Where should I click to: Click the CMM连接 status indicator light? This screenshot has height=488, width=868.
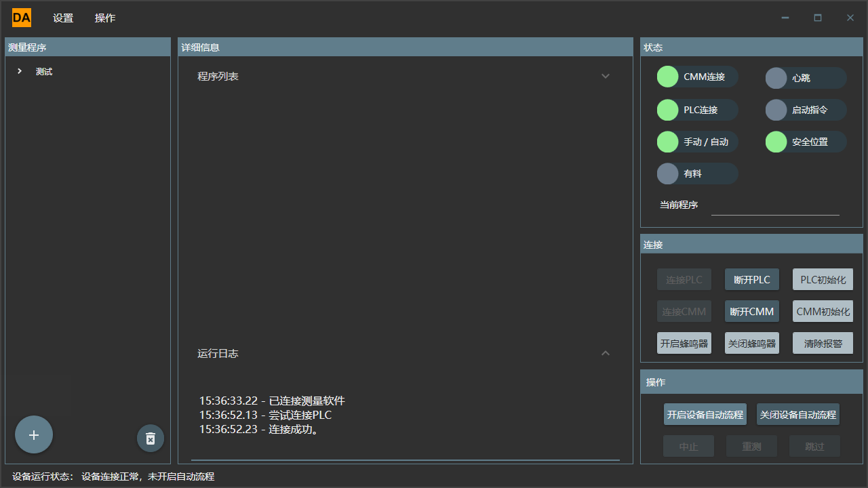667,77
